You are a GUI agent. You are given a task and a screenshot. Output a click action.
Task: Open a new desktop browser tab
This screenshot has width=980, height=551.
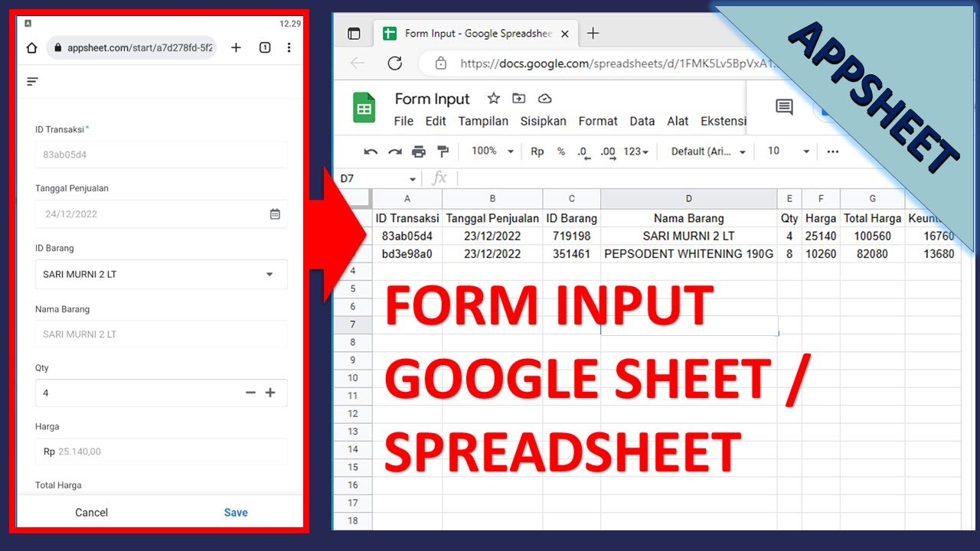(593, 33)
